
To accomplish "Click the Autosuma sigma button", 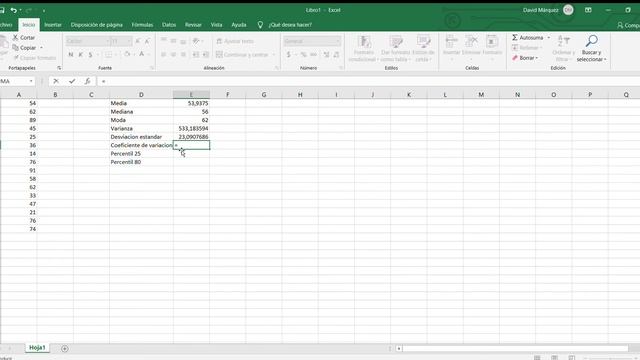I will (x=527, y=38).
